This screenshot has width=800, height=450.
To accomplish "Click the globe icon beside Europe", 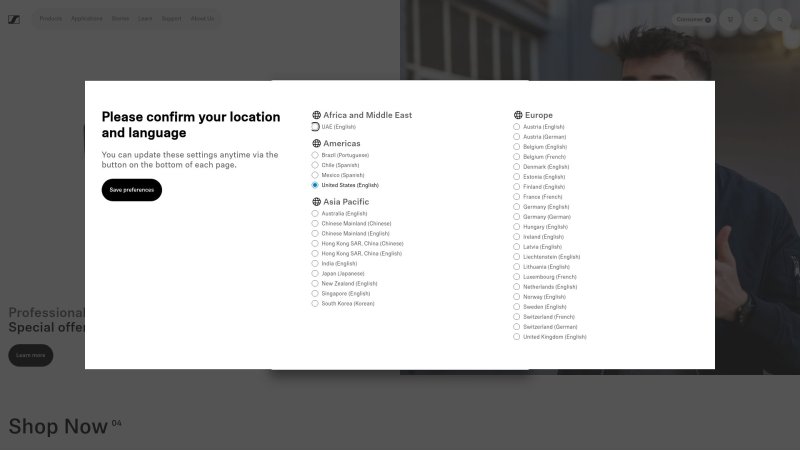I will (518, 115).
